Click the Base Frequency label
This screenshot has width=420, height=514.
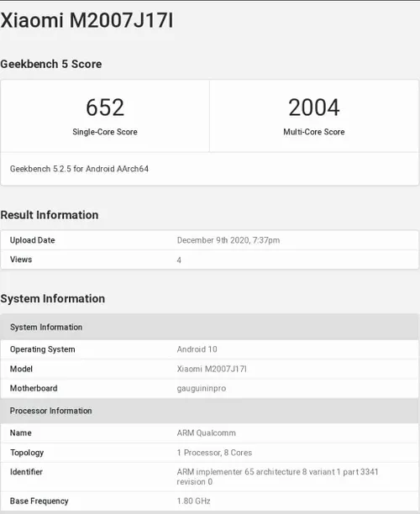(39, 501)
